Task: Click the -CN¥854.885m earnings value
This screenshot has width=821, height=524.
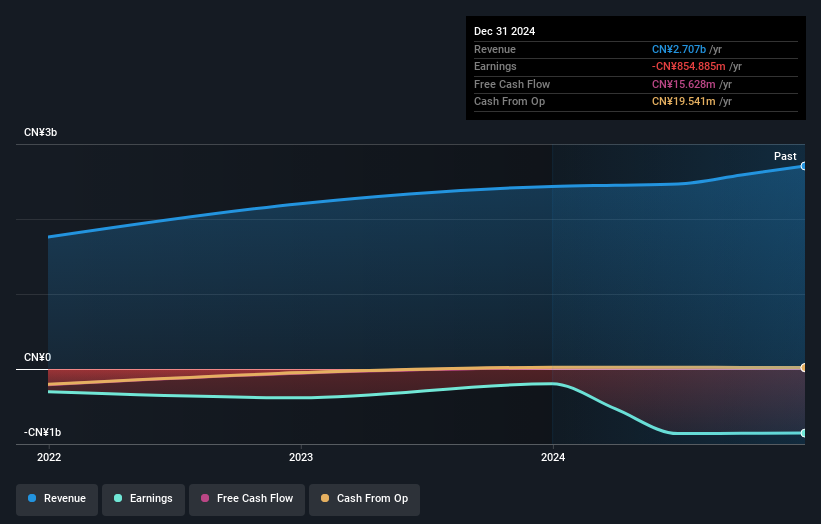Action: (x=689, y=66)
